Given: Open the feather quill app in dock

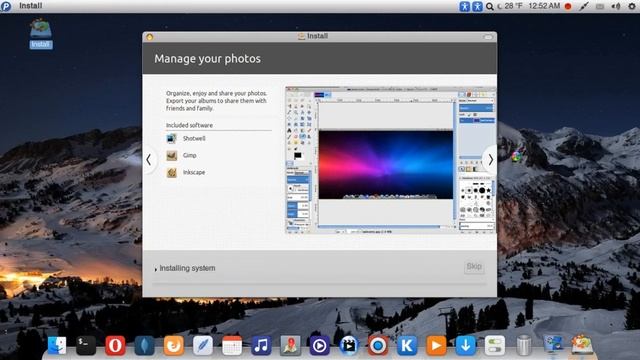Looking at the screenshot, I should coord(203,345).
